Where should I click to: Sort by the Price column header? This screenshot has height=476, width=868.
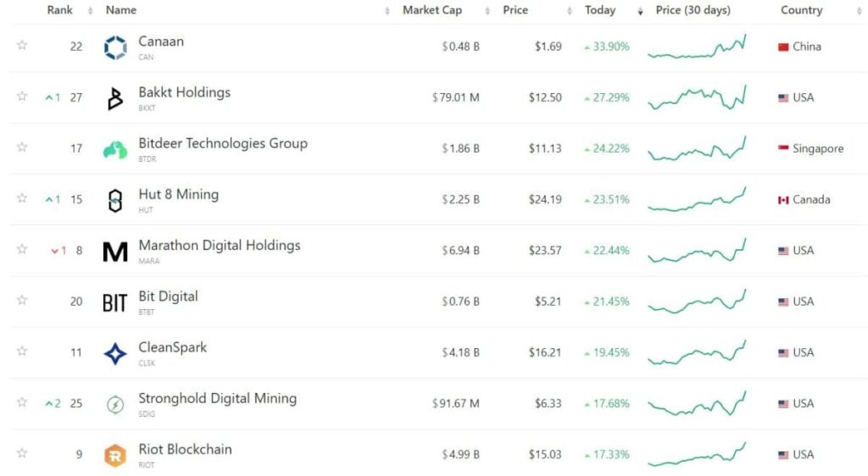click(x=515, y=10)
